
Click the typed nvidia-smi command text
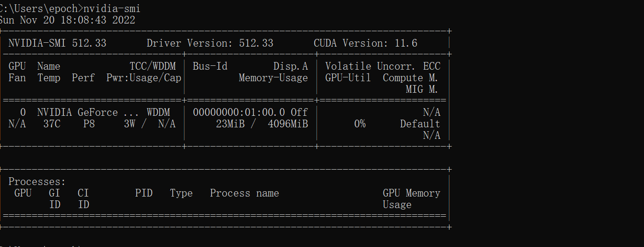[x=111, y=9]
